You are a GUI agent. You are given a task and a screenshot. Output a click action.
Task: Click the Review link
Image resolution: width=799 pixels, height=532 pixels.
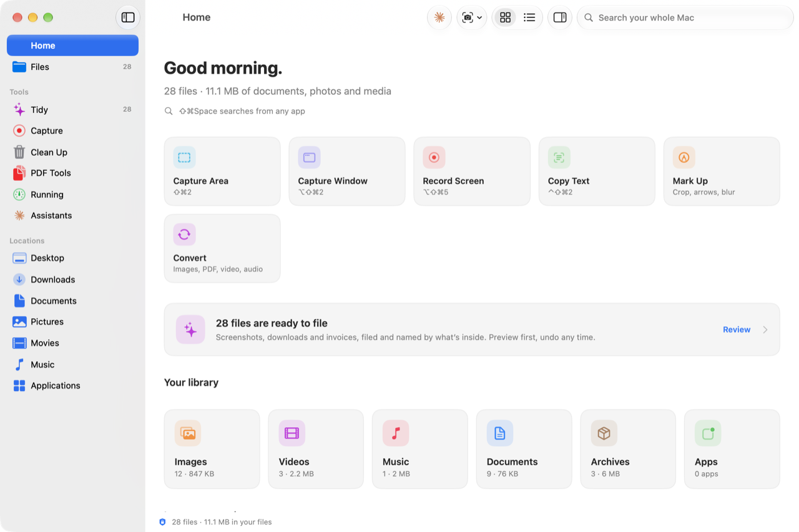(x=737, y=330)
